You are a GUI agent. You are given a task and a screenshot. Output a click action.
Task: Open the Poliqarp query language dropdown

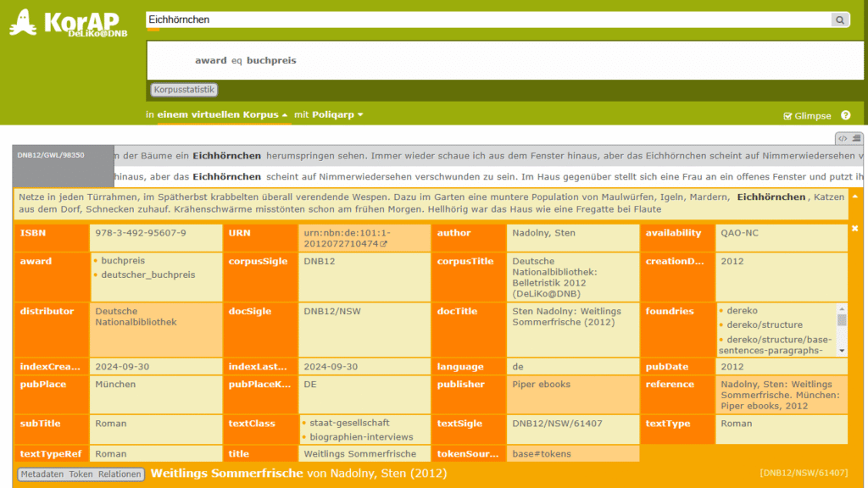(x=337, y=114)
